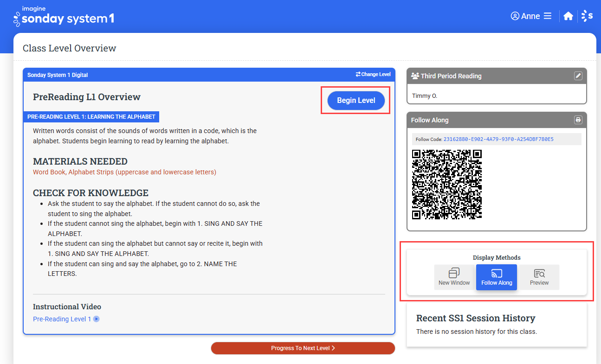Open the Pre-Reading Level 1 link
Viewport: 601px width, 364px height.
click(62, 319)
